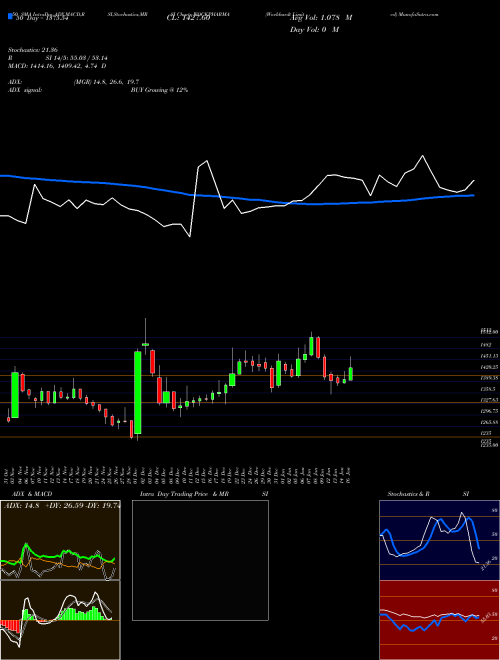Open the MACD histogram mini chart
Image resolution: width=500 pixels, height=660 pixels.
60,620
